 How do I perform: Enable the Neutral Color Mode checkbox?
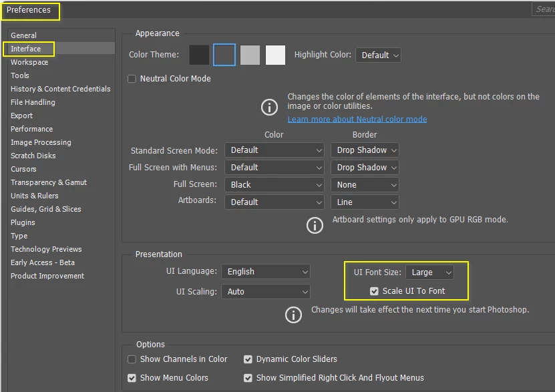point(132,79)
